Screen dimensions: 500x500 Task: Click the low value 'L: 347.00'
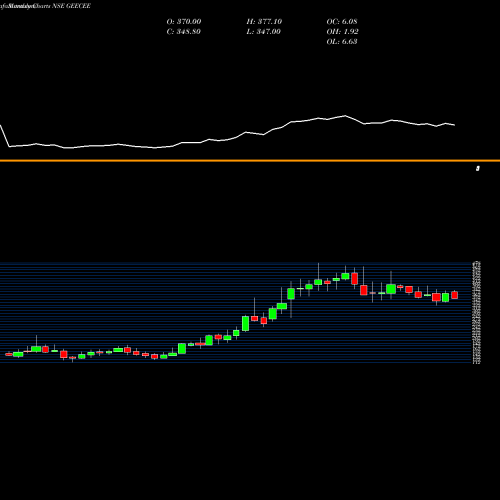264,31
